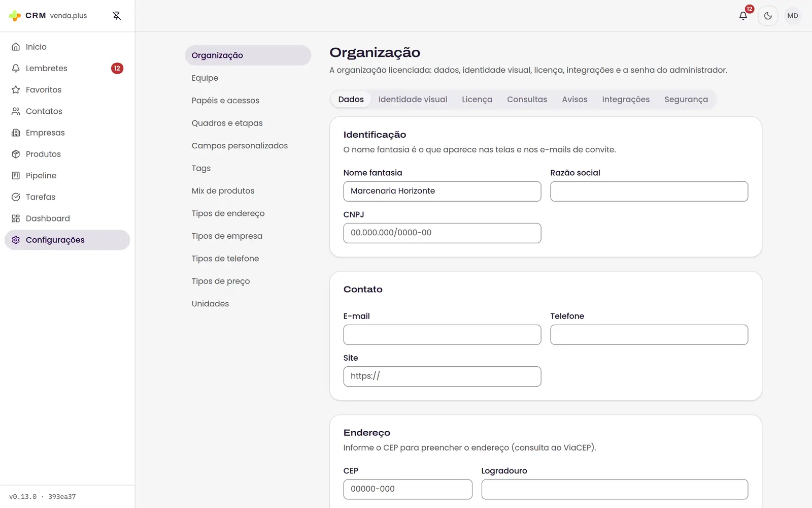The width and height of the screenshot is (812, 508).
Task: Focus the CNPJ input field
Action: (442, 233)
